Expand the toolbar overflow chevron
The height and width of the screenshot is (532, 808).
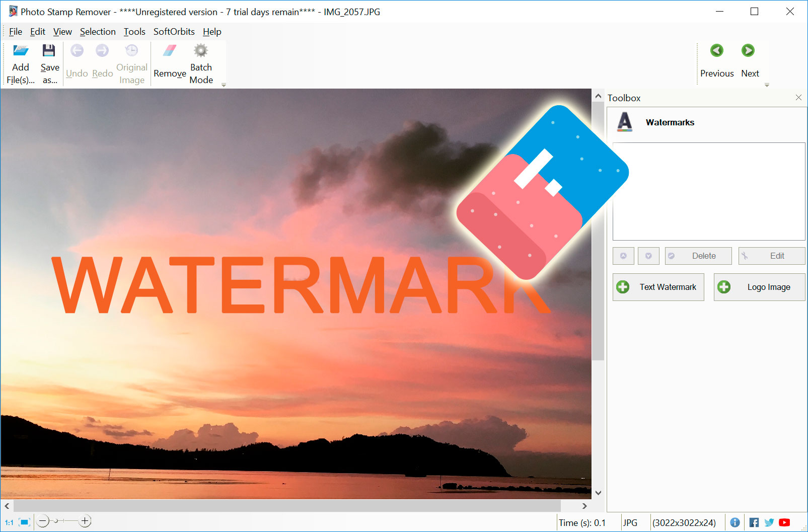click(x=224, y=85)
